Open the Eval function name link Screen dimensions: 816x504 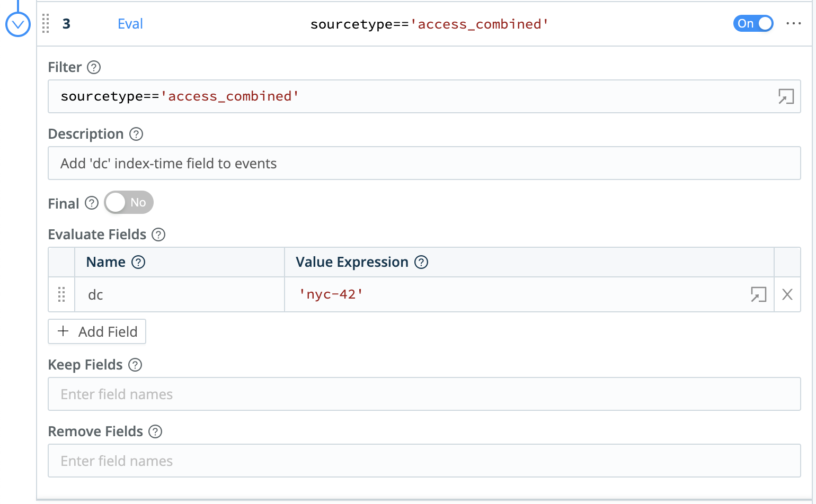(130, 24)
